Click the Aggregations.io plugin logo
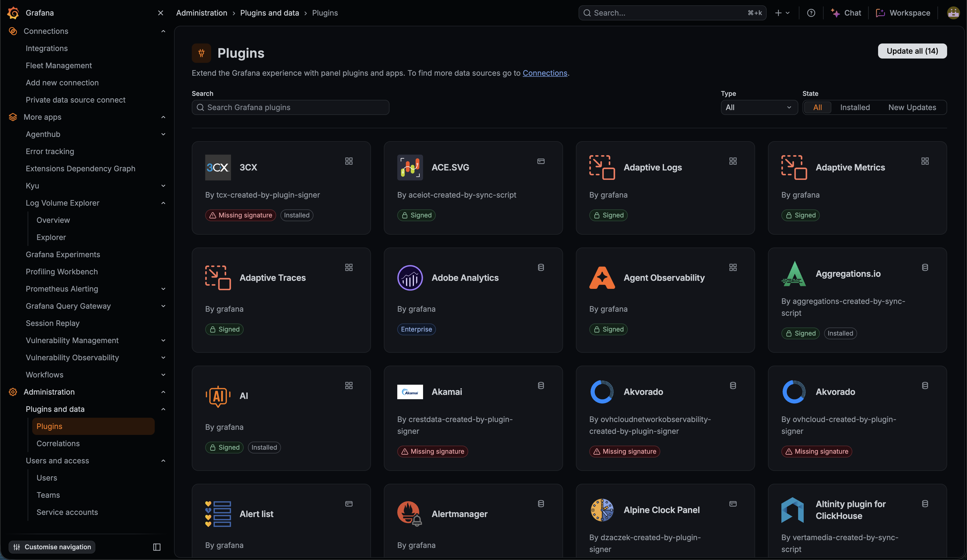The height and width of the screenshot is (560, 967). [794, 274]
